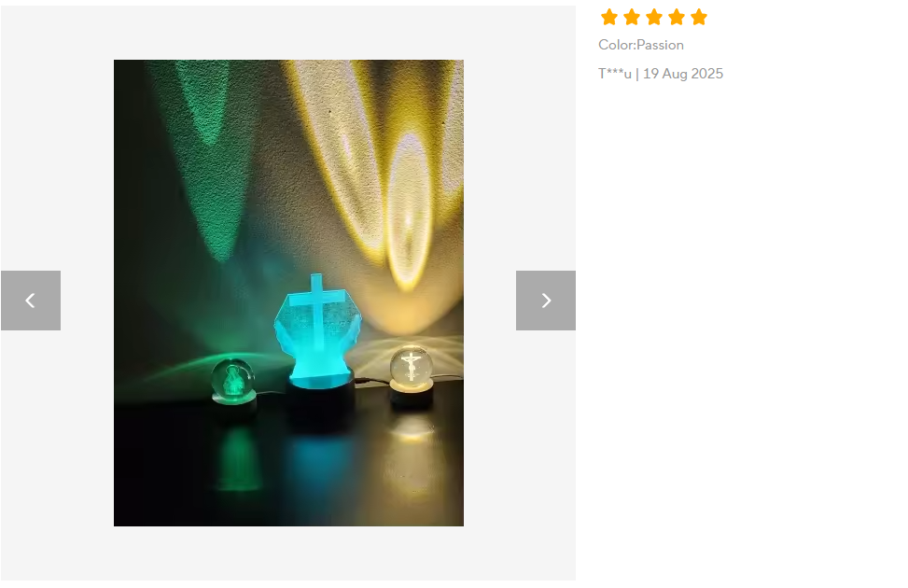
Task: Click the reviewer name T***u
Action: tap(614, 74)
